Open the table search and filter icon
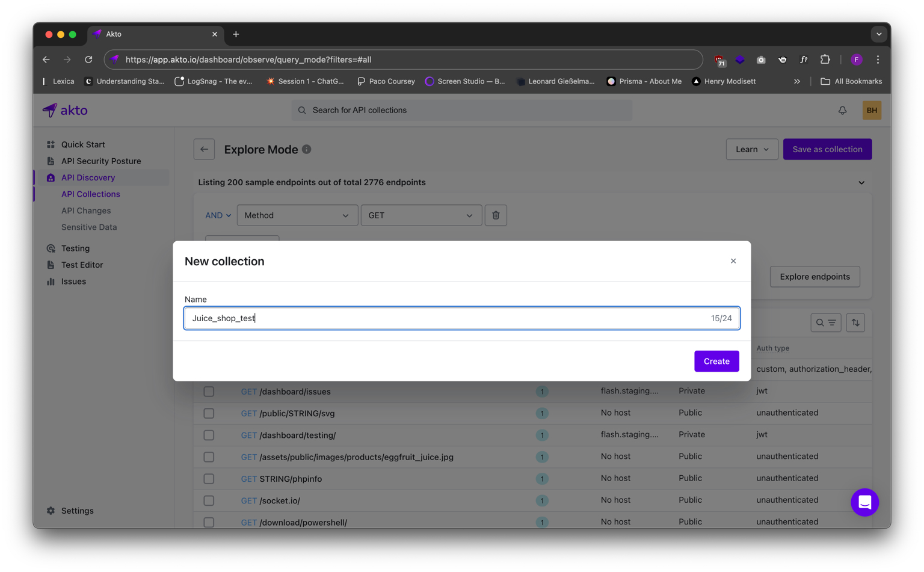Image resolution: width=924 pixels, height=572 pixels. point(825,323)
